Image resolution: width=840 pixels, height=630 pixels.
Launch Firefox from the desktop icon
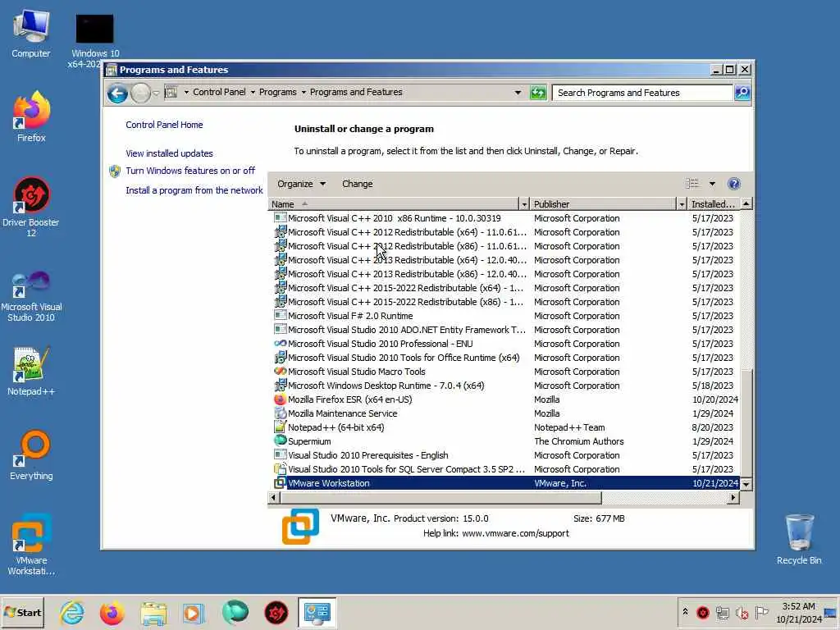[31, 116]
